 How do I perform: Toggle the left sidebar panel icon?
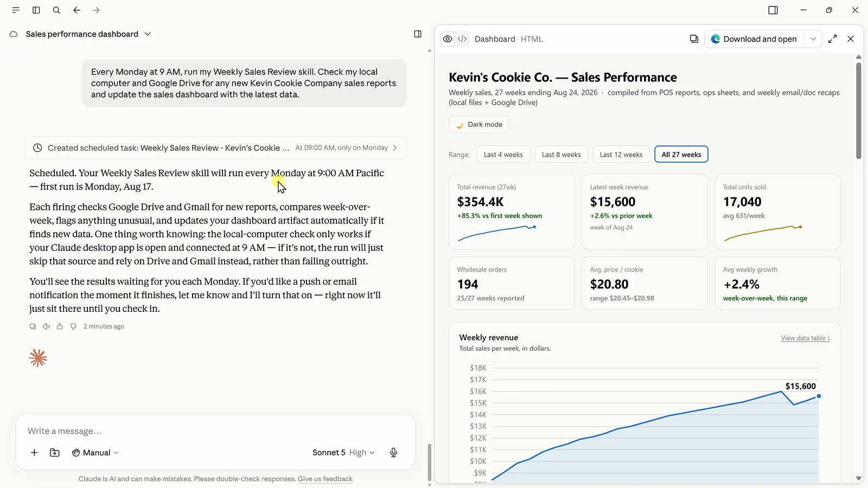(36, 10)
